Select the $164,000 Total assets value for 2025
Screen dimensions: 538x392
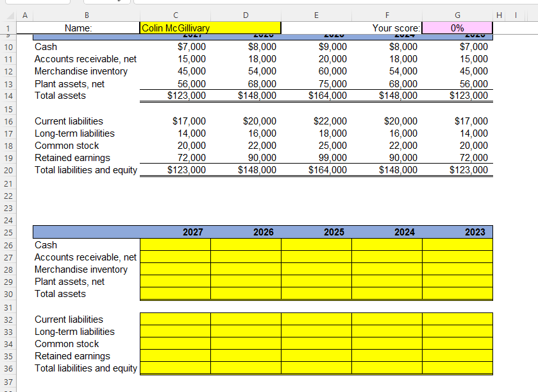click(316, 96)
